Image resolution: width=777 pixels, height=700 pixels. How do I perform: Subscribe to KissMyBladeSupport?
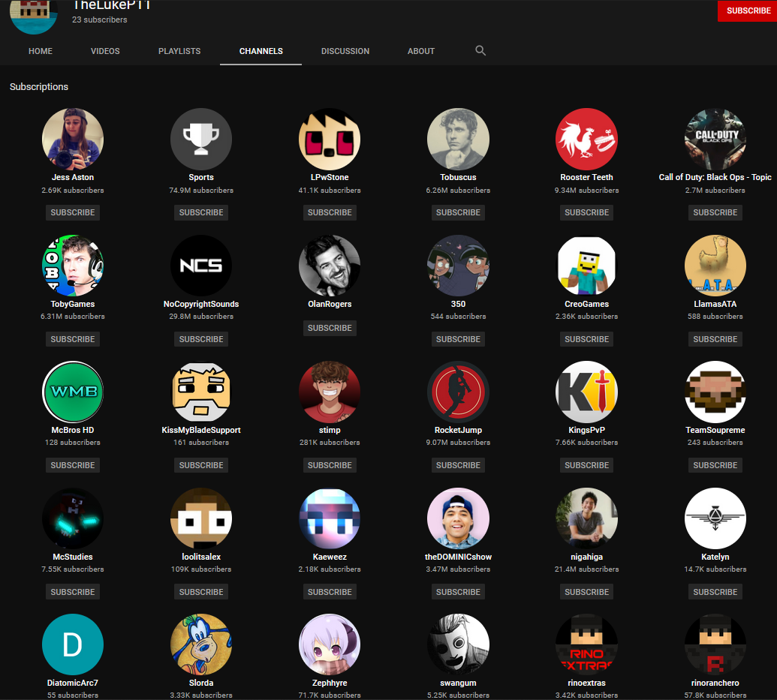[x=201, y=465]
